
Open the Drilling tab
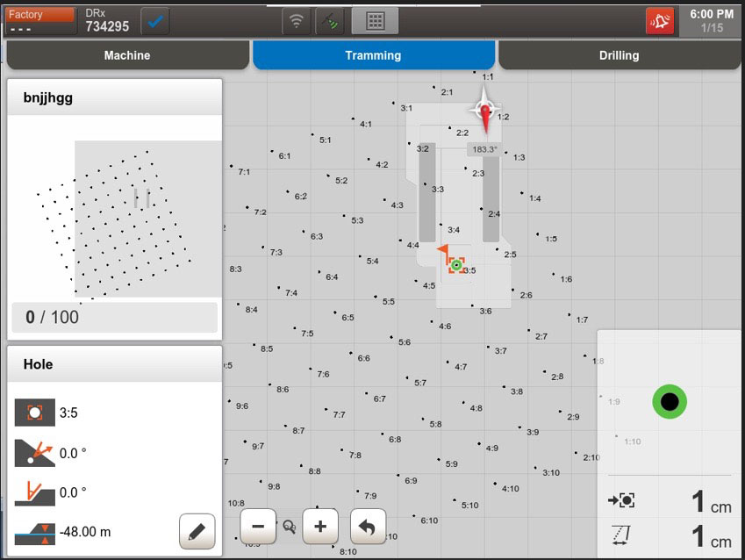(619, 54)
